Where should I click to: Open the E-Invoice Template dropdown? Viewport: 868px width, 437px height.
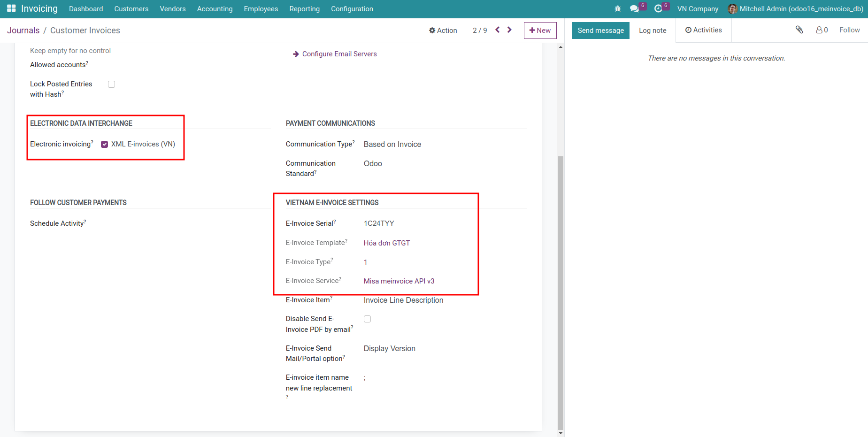click(386, 243)
